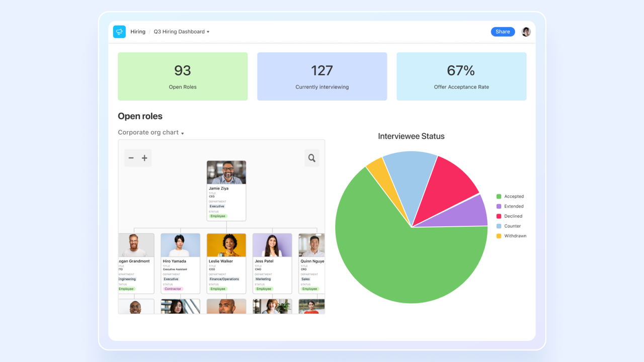
Task: Open Logan Grandmont's photo
Action: tap(136, 245)
